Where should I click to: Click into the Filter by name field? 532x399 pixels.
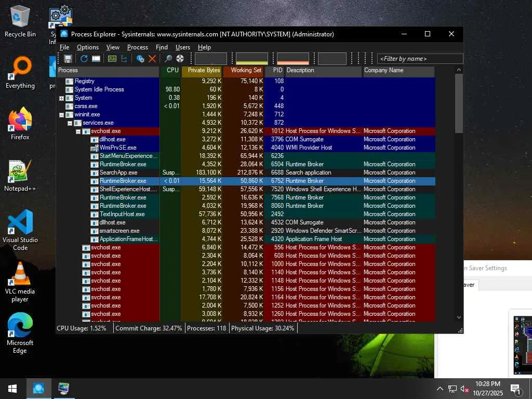click(420, 59)
